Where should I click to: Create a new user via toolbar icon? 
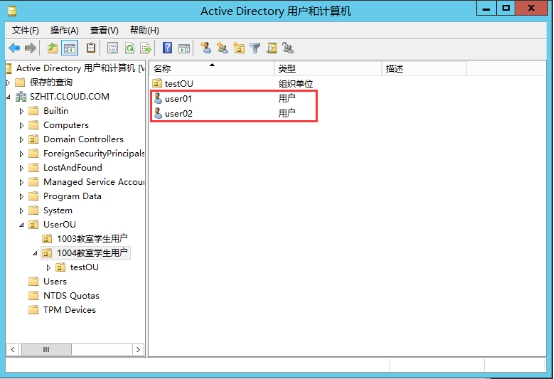(x=206, y=48)
